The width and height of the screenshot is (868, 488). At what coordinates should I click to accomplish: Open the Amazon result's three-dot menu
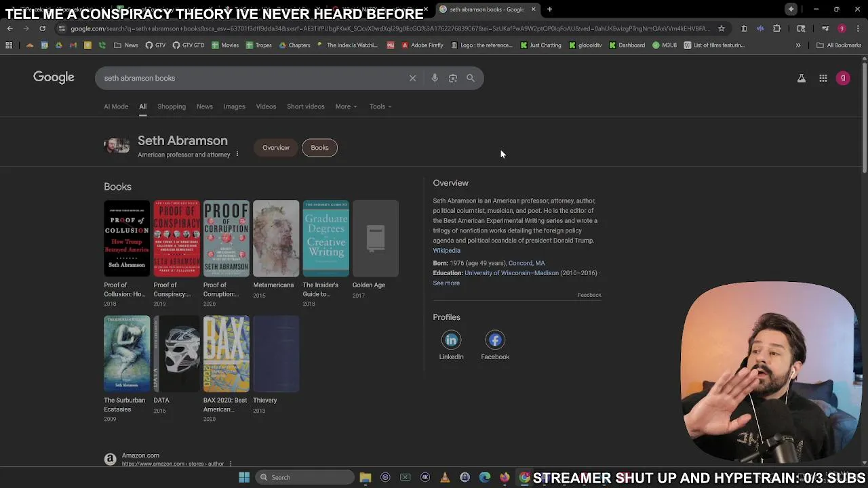pos(231,464)
